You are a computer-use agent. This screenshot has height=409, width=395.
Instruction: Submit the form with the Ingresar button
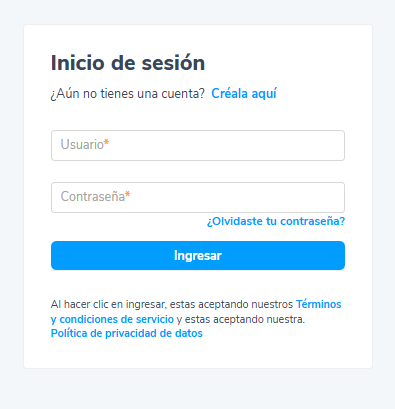click(x=198, y=256)
